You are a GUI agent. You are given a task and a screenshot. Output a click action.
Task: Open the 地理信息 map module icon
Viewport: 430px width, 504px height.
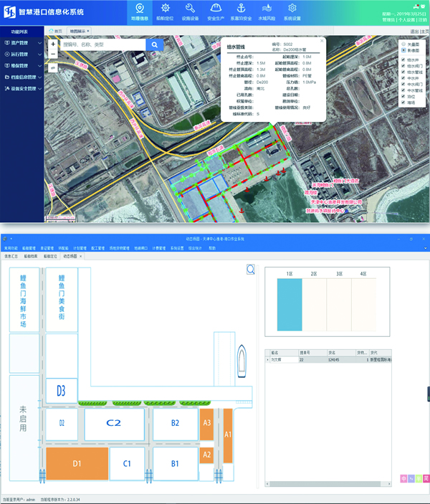coord(140,8)
